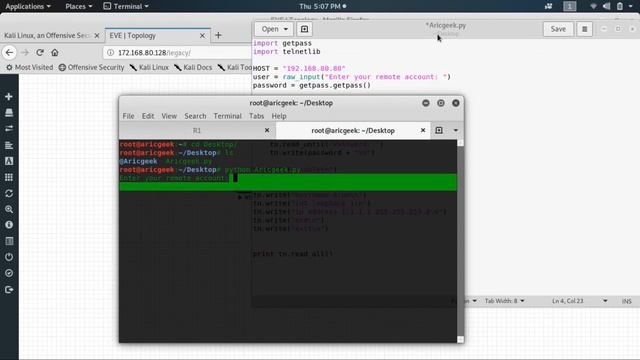Screen dimensions: 640x360
Task: Open the Tab Width dropdown in status bar
Action: tap(504, 301)
